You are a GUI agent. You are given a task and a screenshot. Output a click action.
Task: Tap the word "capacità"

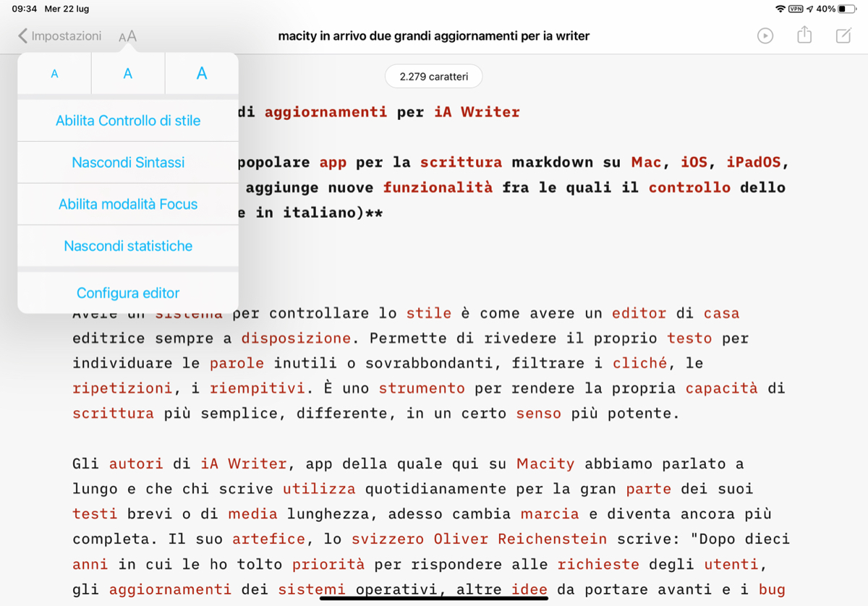coord(722,388)
